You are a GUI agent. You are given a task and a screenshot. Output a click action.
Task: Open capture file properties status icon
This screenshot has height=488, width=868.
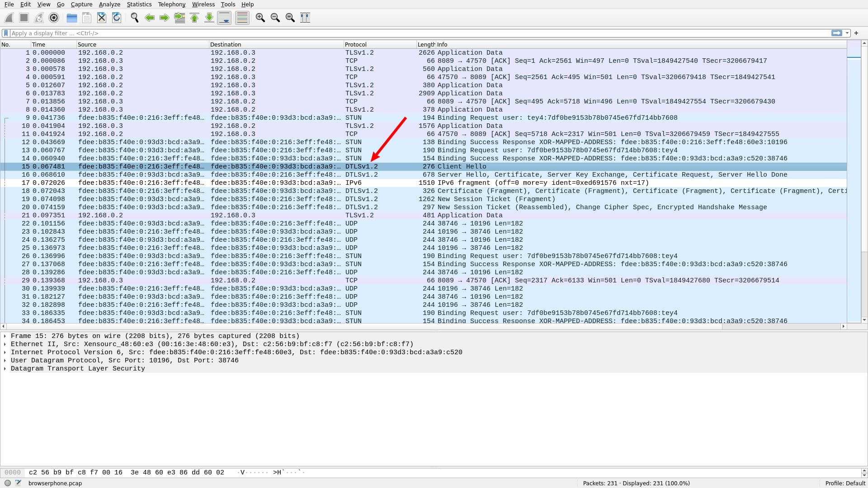coord(18,483)
